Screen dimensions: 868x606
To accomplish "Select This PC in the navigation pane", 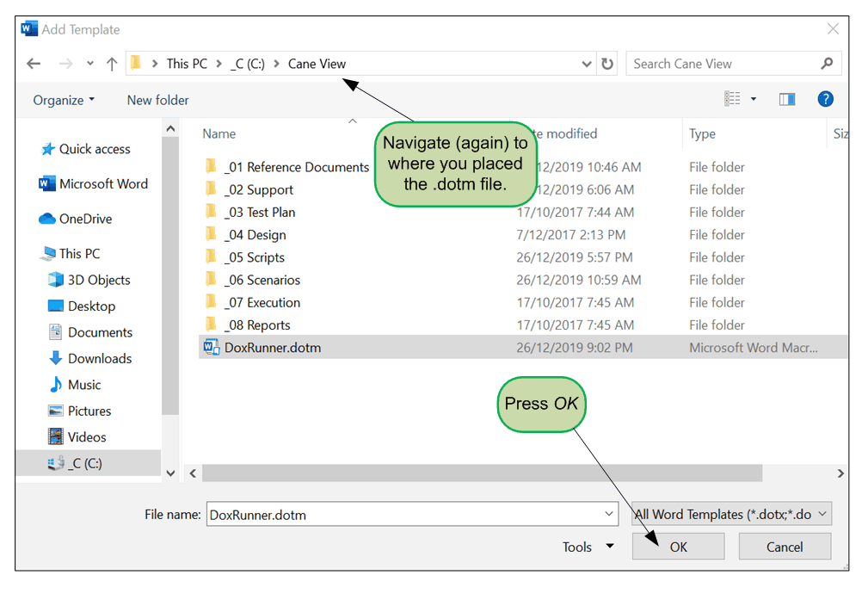I will (x=70, y=254).
